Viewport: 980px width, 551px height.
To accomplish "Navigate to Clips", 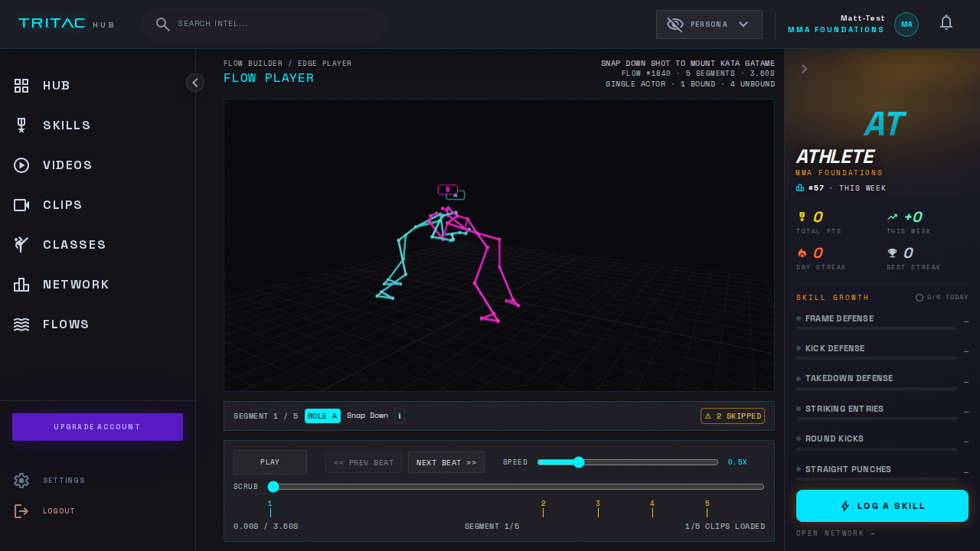I will tap(97, 205).
